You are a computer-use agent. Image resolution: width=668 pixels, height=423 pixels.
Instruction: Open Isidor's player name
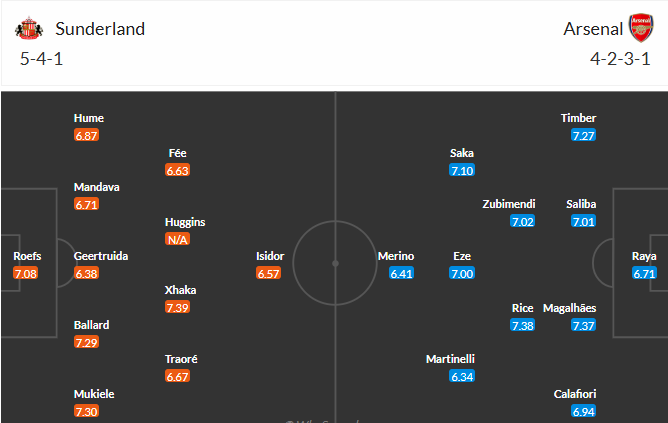pyautogui.click(x=270, y=256)
